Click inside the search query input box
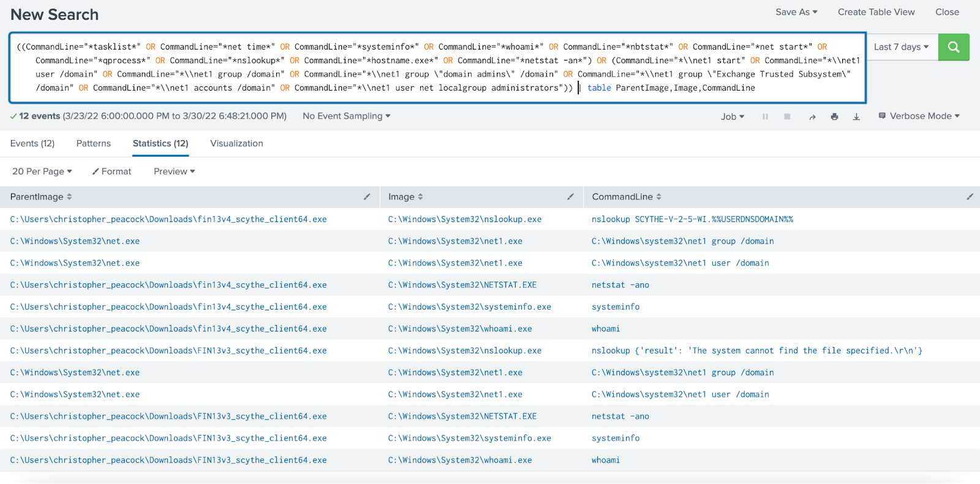 coord(437,67)
